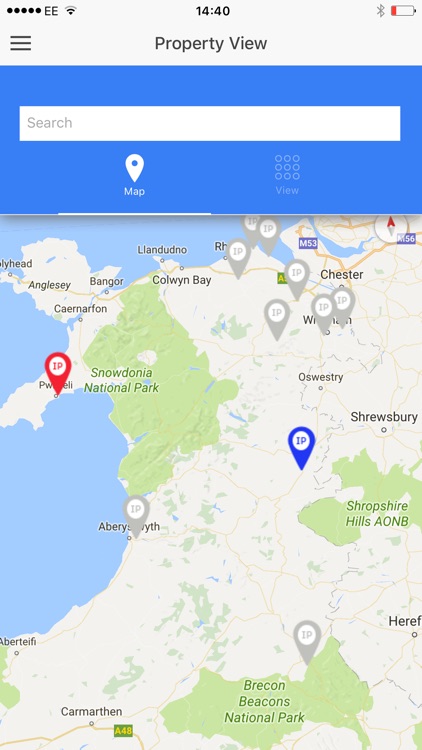This screenshot has width=422, height=750.
Task: Tap the Bluetooth status icon
Action: [380, 11]
